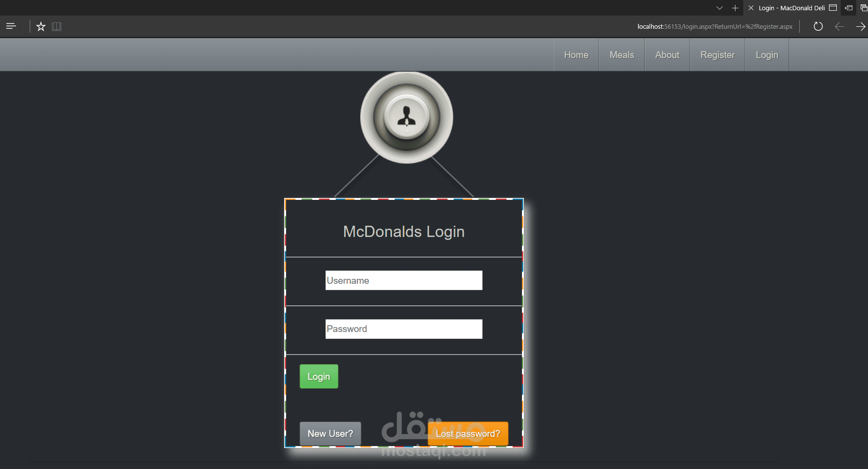Click the Lost password? button

tap(468, 433)
